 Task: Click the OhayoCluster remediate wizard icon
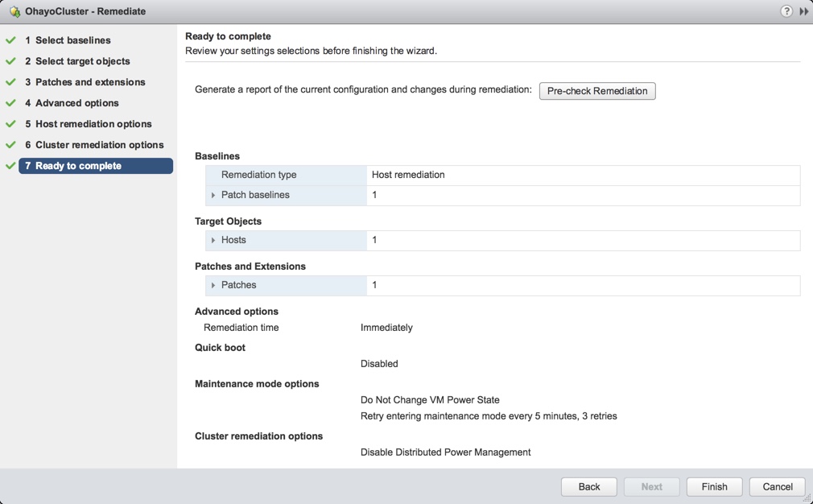(14, 12)
